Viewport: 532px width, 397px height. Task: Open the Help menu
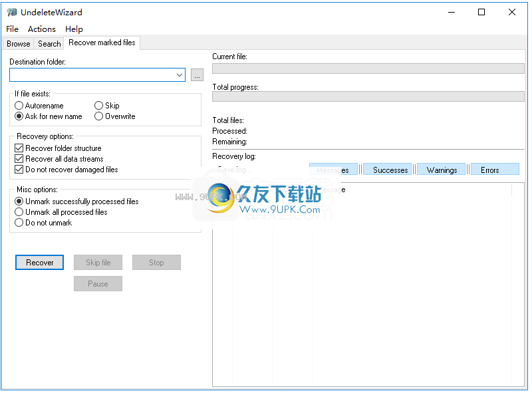tap(74, 29)
